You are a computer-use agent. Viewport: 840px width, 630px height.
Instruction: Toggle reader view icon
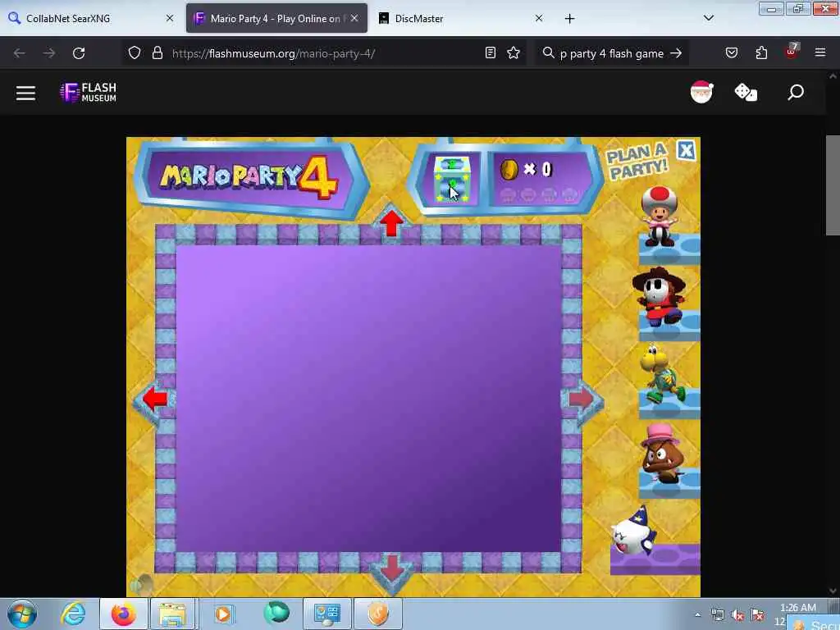pyautogui.click(x=491, y=52)
